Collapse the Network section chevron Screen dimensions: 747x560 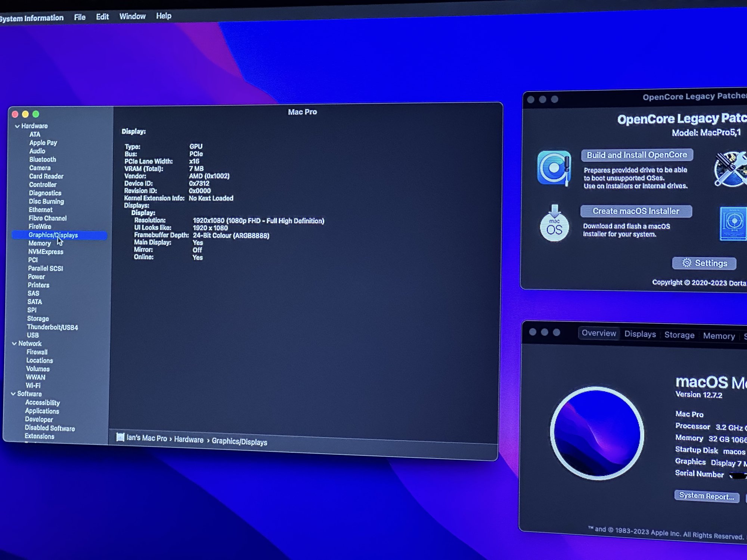(14, 343)
